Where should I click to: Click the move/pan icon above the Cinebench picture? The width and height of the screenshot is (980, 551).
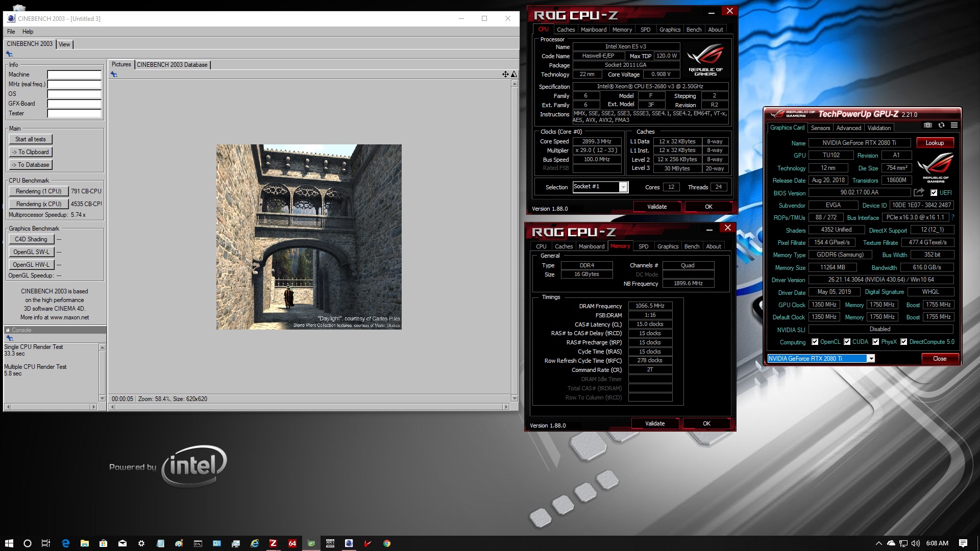coord(505,74)
